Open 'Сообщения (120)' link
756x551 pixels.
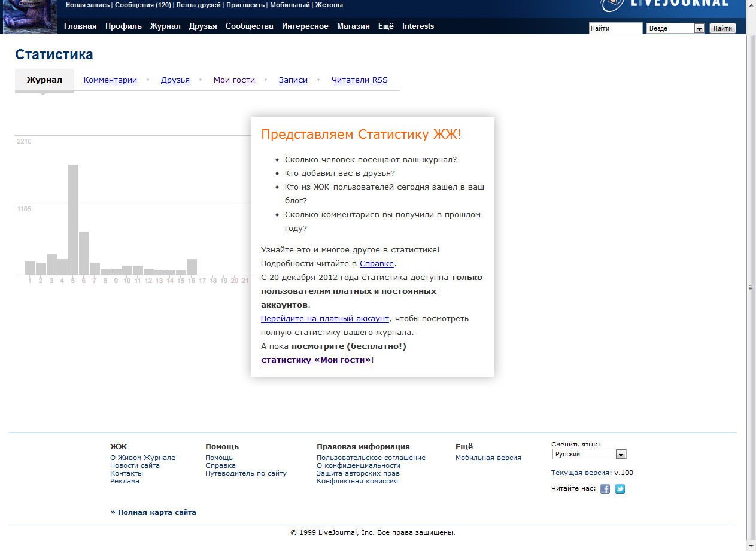(142, 5)
